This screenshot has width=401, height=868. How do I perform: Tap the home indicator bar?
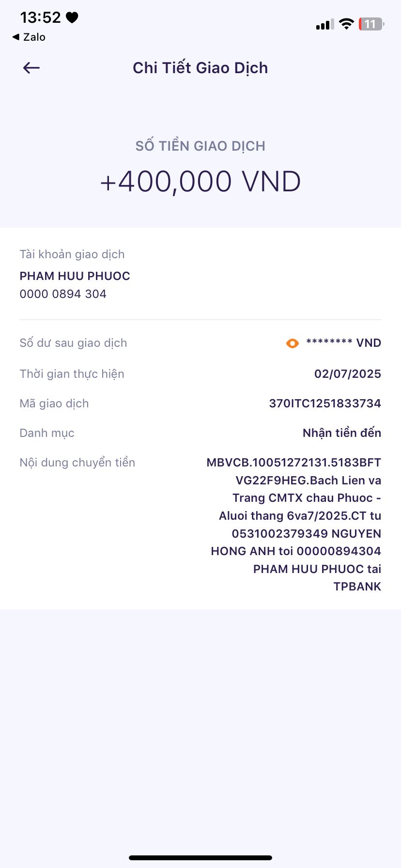[200, 858]
